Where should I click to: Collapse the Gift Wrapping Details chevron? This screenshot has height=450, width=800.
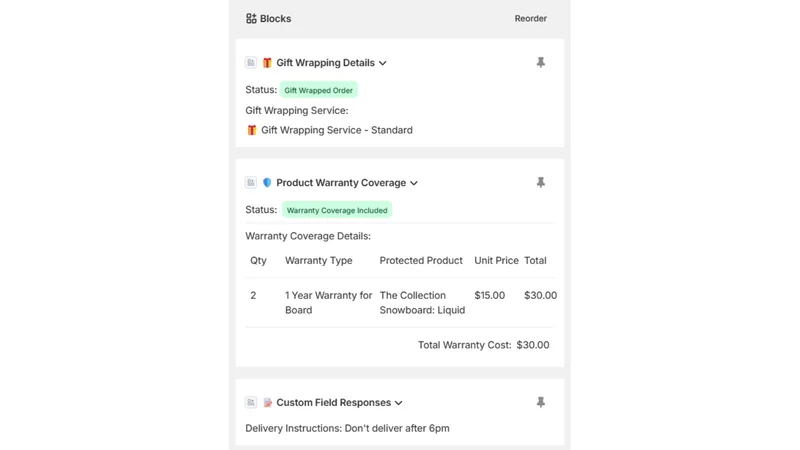click(383, 63)
